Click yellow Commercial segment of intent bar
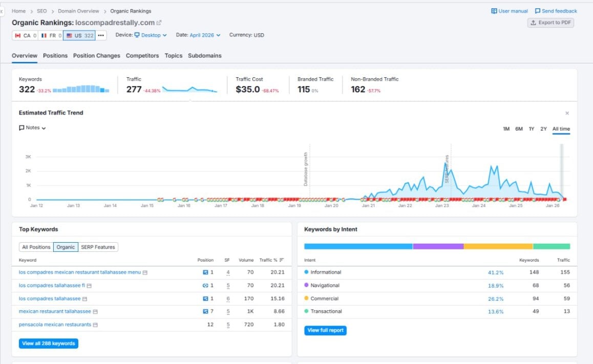Image resolution: width=593 pixels, height=364 pixels. coord(498,246)
